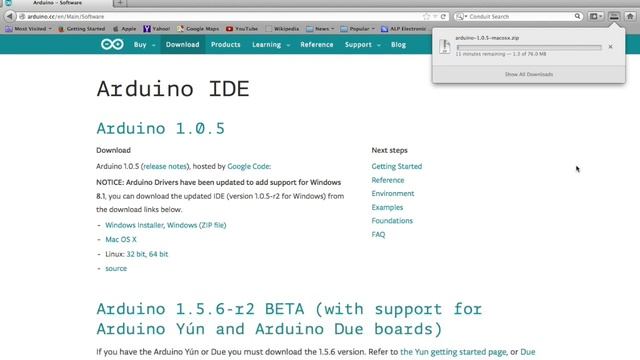Toggle the downloads panel button
Viewport: 640px width, 360px height.
pos(614,16)
